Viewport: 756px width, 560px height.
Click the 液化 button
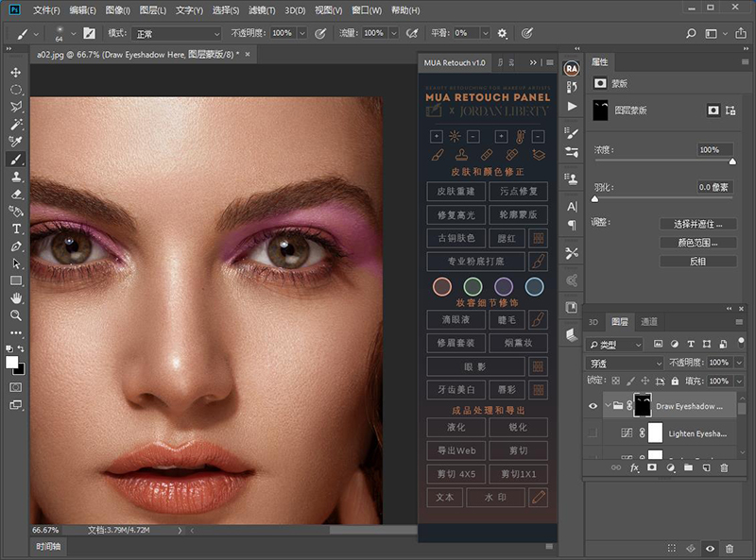455,427
